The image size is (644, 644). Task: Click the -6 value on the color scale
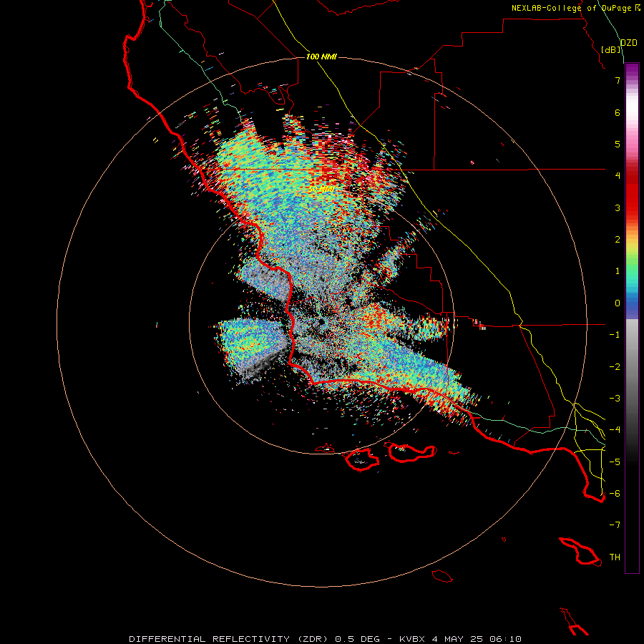[615, 494]
